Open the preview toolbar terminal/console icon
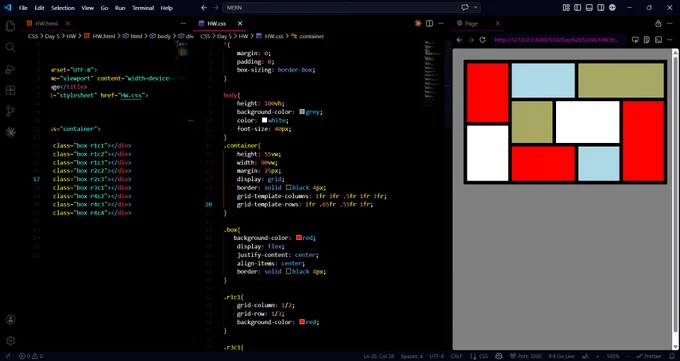Screen dimensions: 680x361 tap(658, 40)
